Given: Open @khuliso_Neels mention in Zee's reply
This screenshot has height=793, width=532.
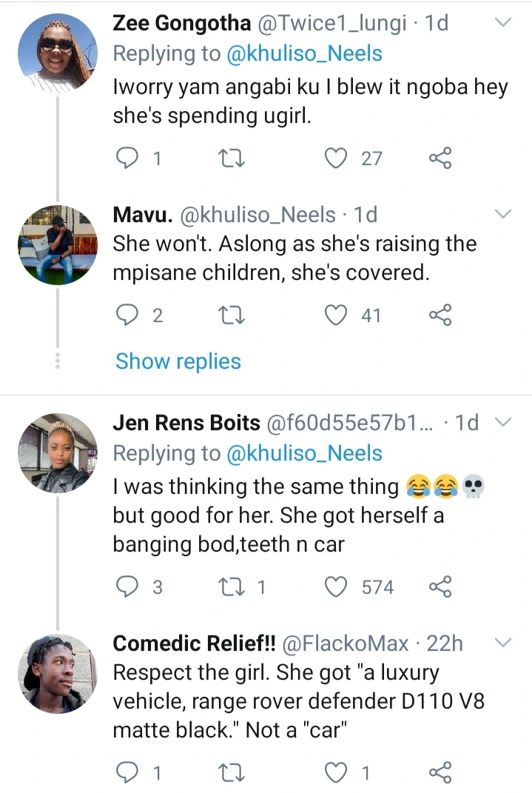Looking at the screenshot, I should click(303, 53).
